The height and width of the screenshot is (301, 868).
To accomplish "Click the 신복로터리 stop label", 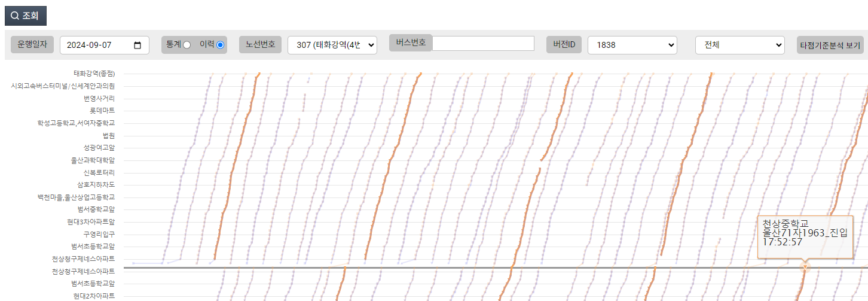I will (99, 172).
